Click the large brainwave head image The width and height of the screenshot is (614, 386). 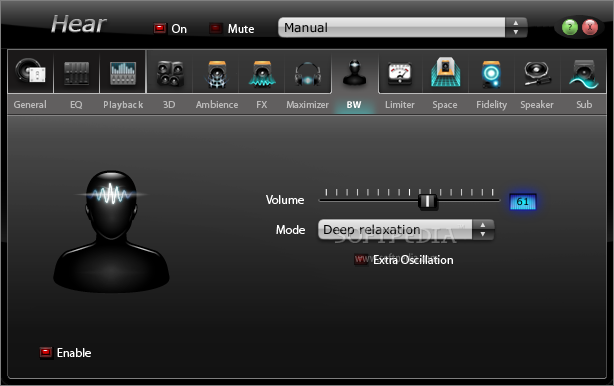112,231
